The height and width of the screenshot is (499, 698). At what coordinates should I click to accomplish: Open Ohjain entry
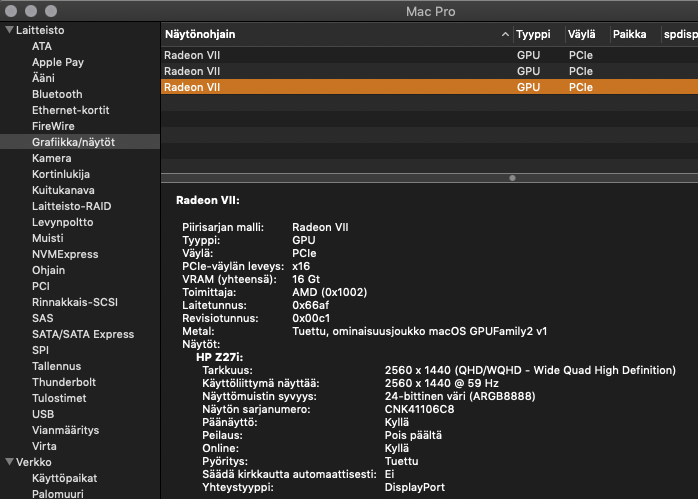tap(49, 271)
